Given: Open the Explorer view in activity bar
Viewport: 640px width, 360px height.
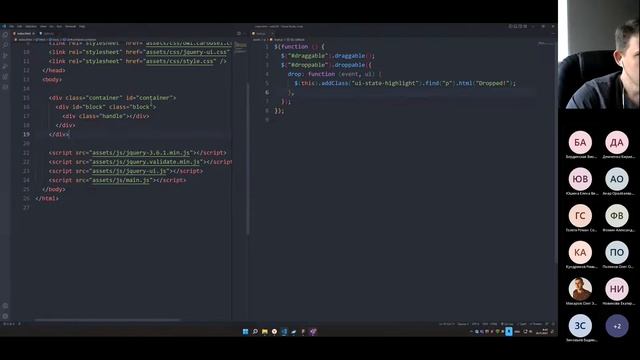Looking at the screenshot, I should [5, 35].
